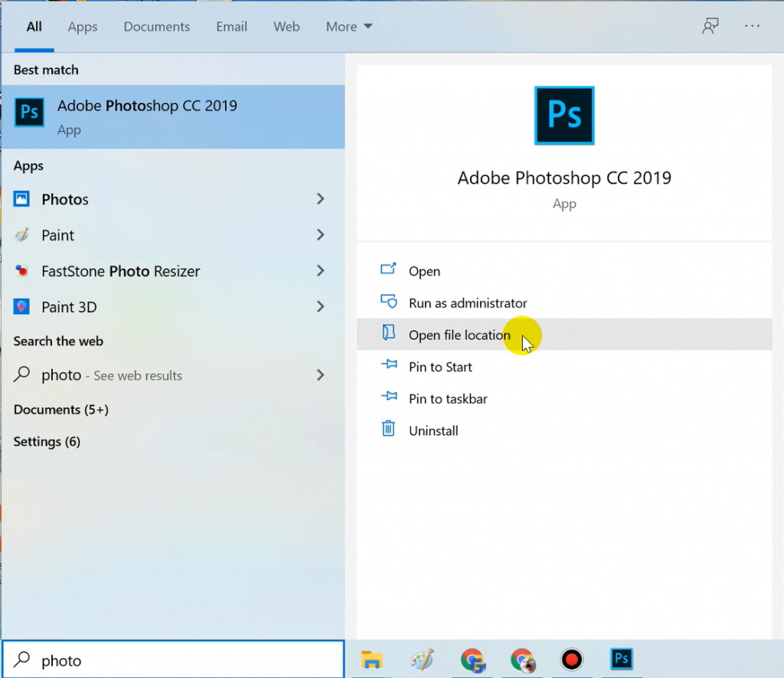This screenshot has height=678, width=784.
Task: Open the three-dots options menu
Action: pyautogui.click(x=752, y=26)
